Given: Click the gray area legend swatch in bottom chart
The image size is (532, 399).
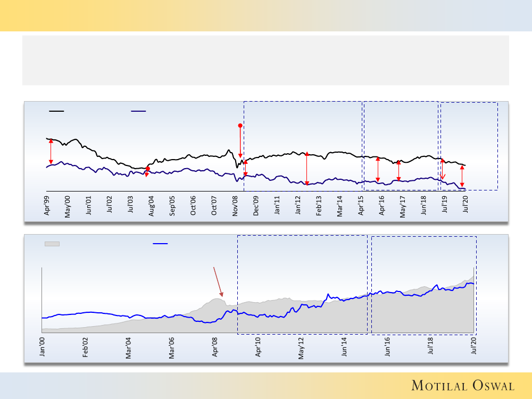Looking at the screenshot, I should click(52, 244).
